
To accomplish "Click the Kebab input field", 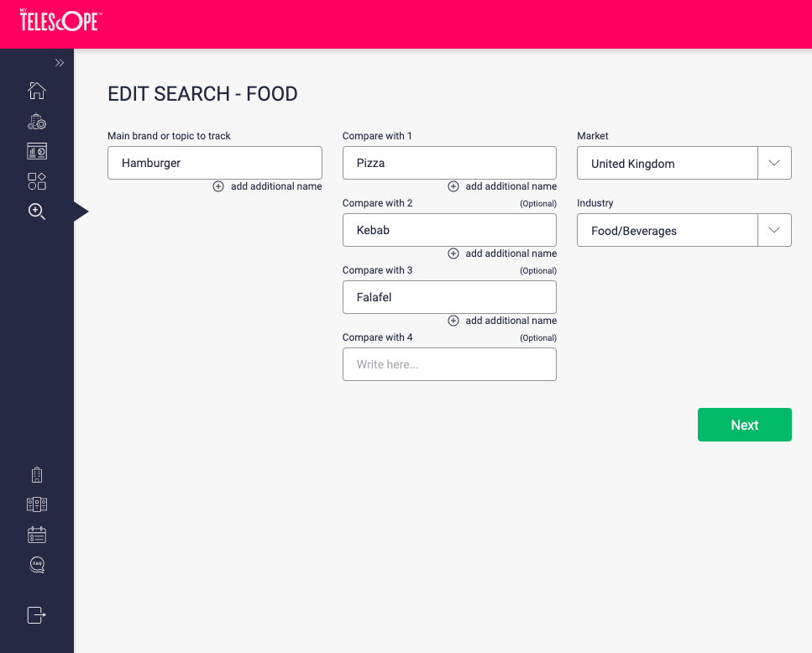I will [449, 230].
